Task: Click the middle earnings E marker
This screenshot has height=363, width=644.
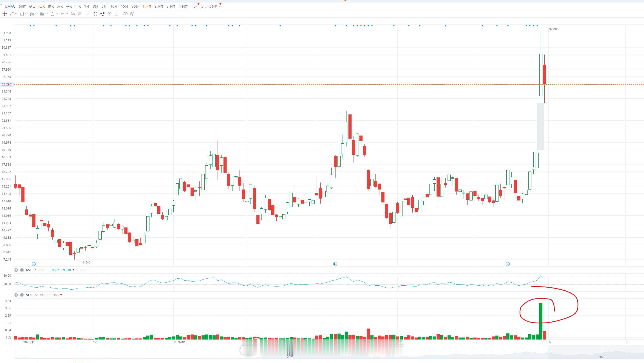Action: 335,264
